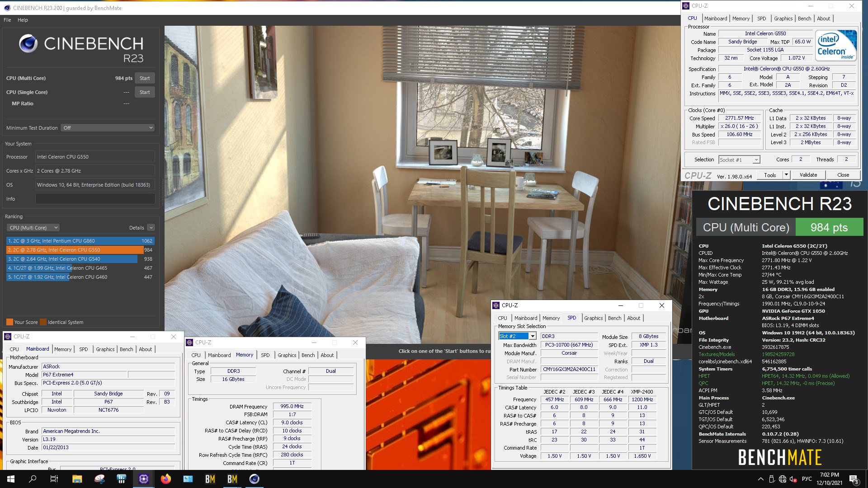The width and height of the screenshot is (868, 488).
Task: Open the first BenchMate taskbar icon
Action: click(x=210, y=479)
